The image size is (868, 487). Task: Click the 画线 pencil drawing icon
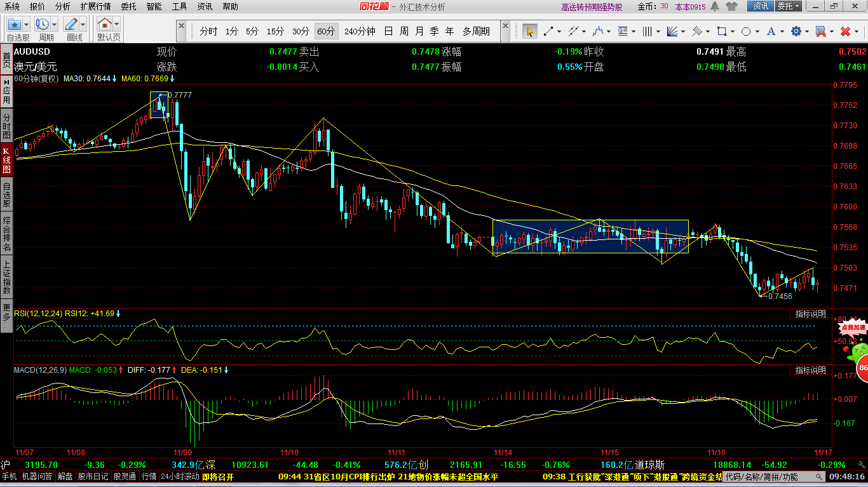(71, 25)
